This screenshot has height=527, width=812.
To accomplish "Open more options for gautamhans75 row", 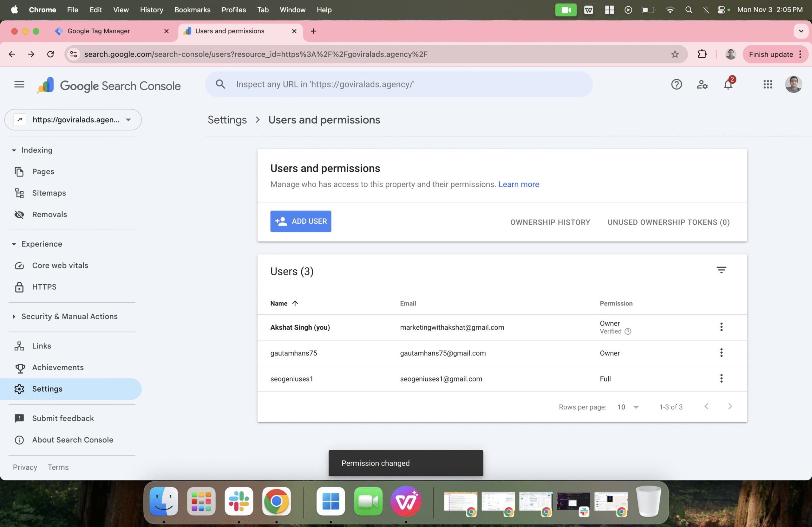I will pyautogui.click(x=721, y=353).
